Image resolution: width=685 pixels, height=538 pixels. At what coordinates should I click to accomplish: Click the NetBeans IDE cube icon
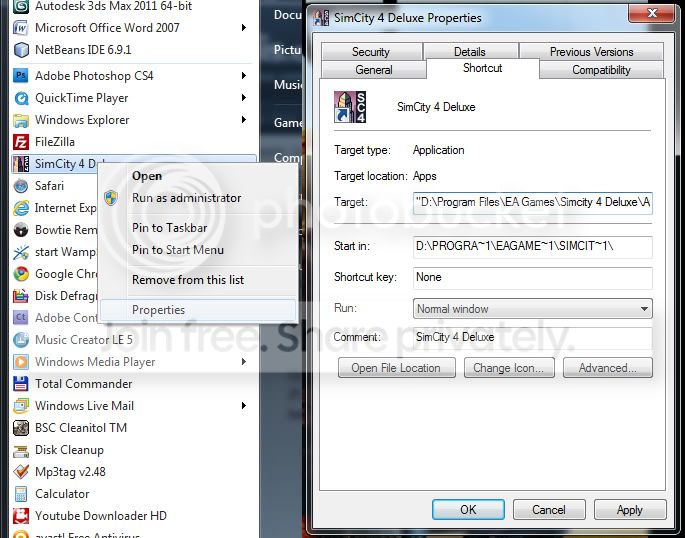coord(21,50)
